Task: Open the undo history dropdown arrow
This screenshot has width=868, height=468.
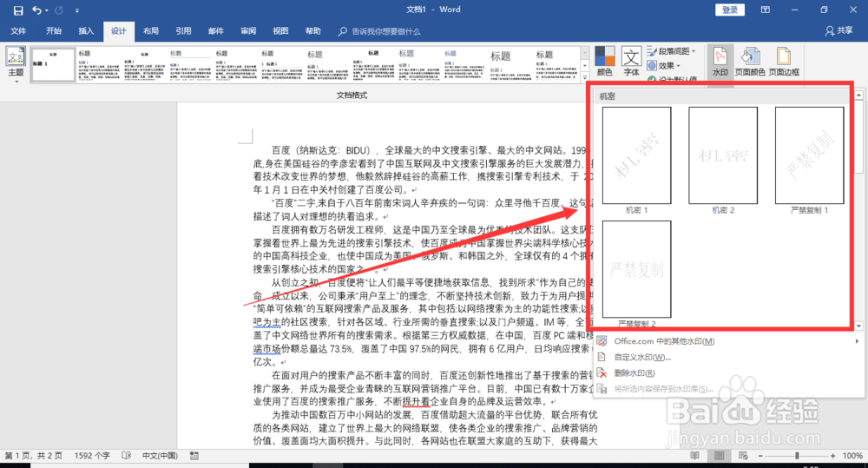Action: [x=47, y=10]
